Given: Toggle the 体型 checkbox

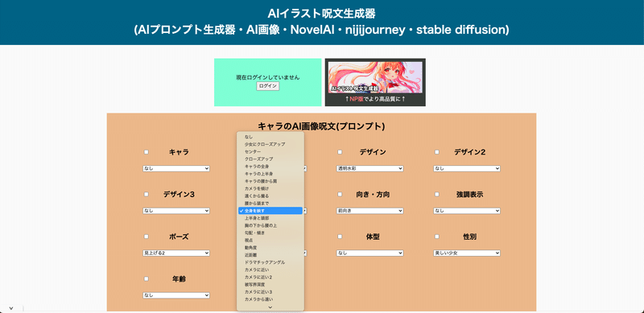Looking at the screenshot, I should pos(340,237).
